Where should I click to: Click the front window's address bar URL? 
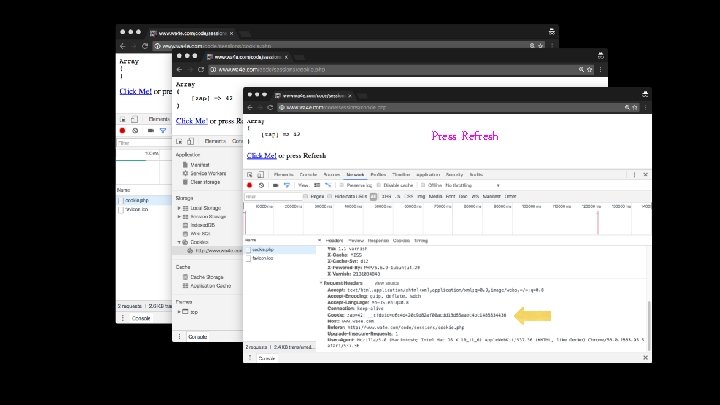336,107
